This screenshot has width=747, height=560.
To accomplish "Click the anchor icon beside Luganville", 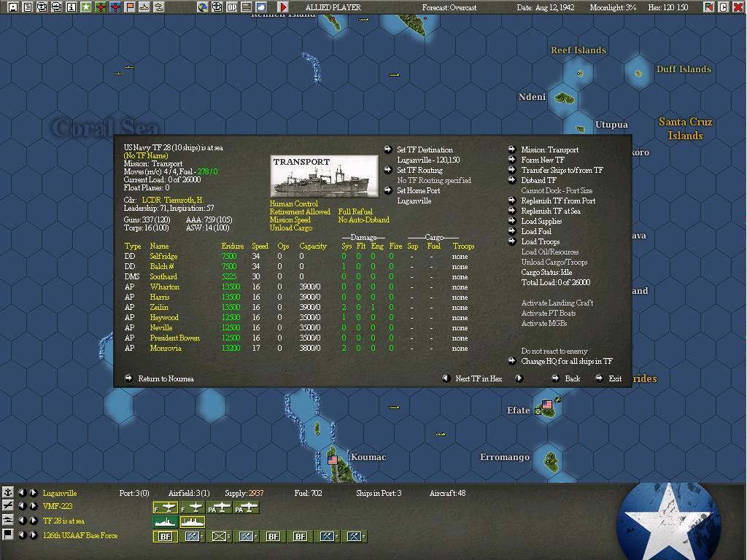I will click(x=7, y=492).
